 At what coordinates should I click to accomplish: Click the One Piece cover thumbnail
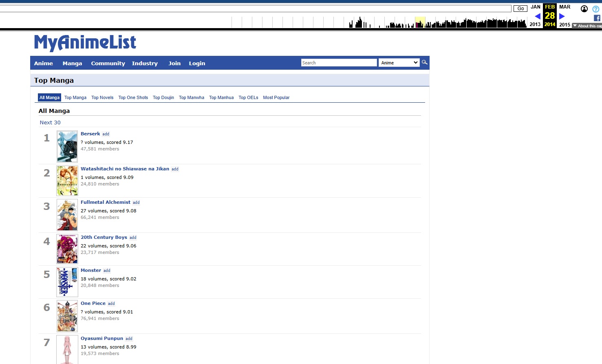click(x=67, y=316)
